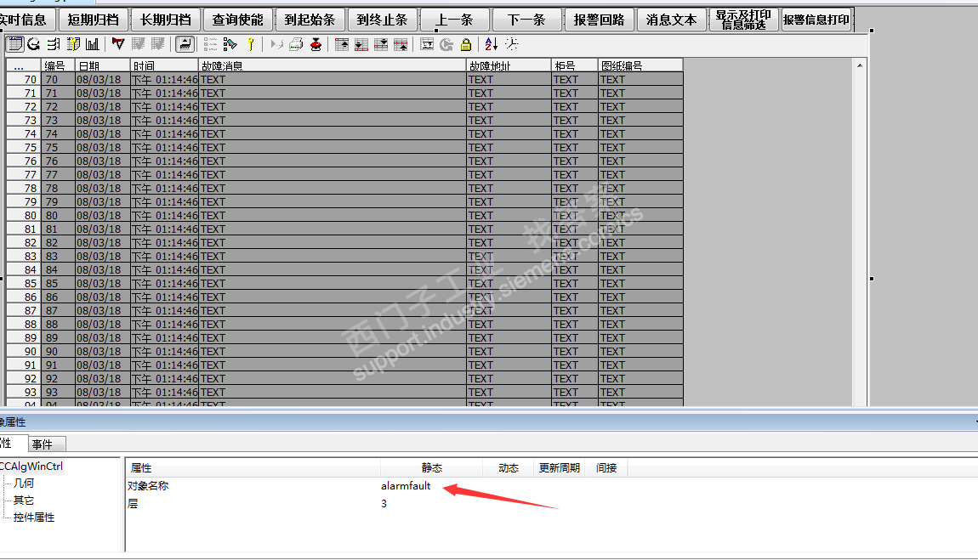Screen dimensions: 978x560
Task: Click the 日期 column header
Action: 103,65
